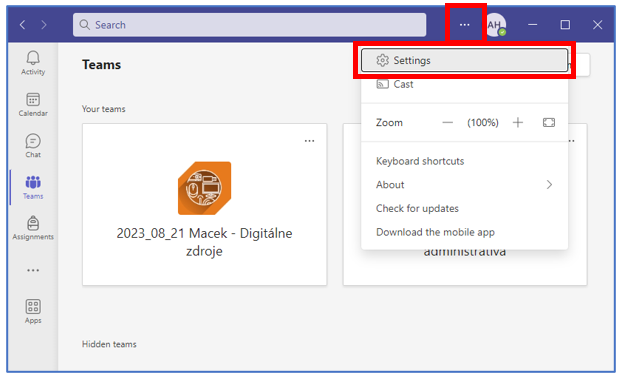Viewport: 622px width, 378px height.
Task: Go forward with the right arrow
Action: pos(44,25)
